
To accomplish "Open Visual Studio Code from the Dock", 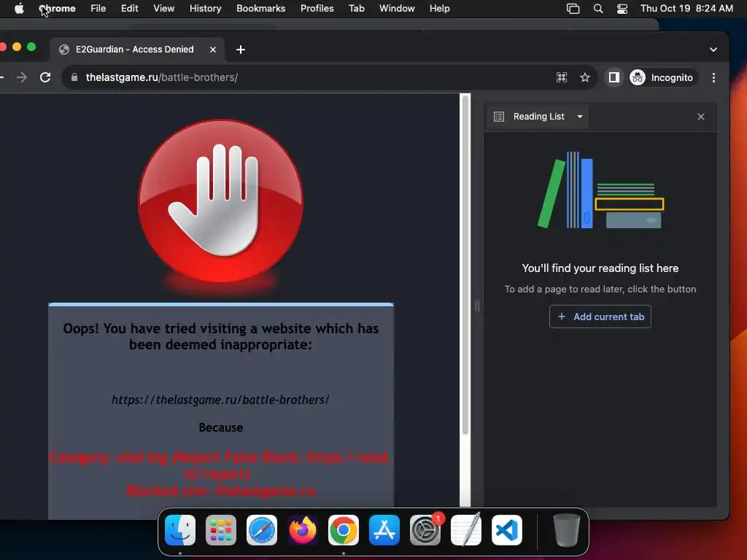I will click(507, 530).
